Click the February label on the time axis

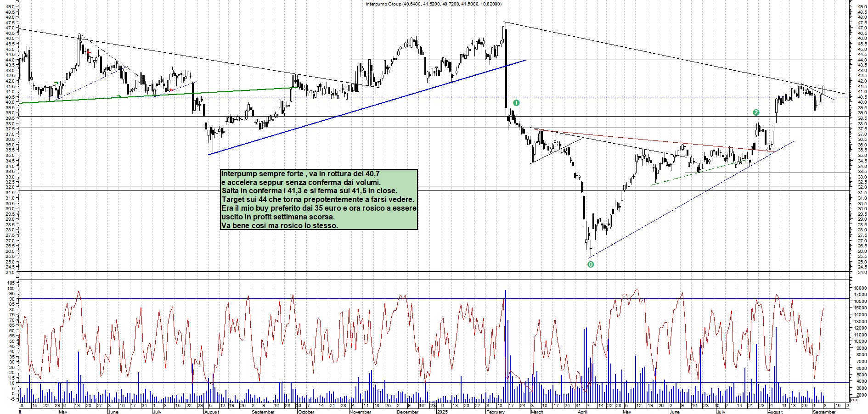click(x=496, y=412)
